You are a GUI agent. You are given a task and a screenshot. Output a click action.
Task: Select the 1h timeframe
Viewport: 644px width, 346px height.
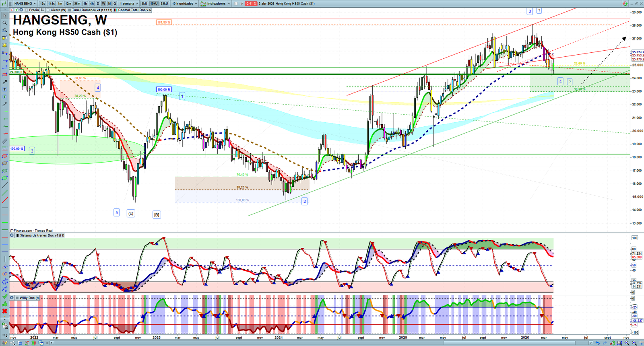pos(85,4)
